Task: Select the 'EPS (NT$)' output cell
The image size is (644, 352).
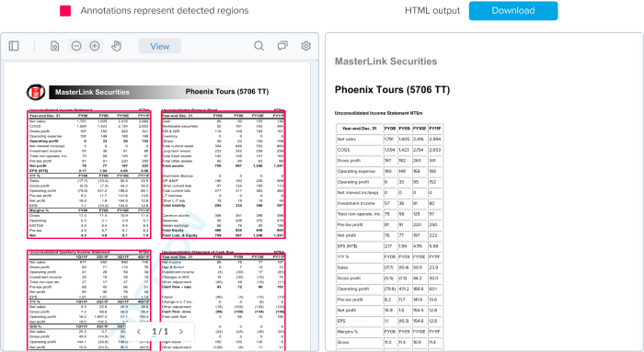Action: click(360, 246)
